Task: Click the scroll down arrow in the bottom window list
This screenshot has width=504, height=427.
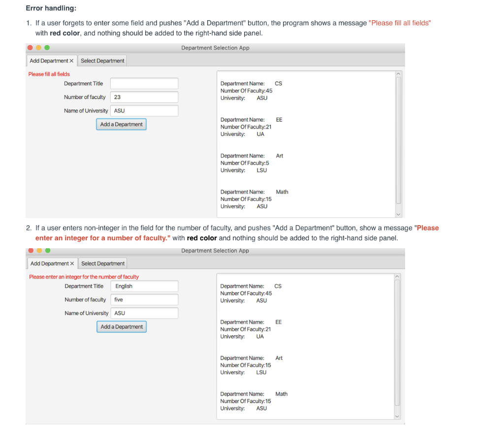Action: coord(397,416)
